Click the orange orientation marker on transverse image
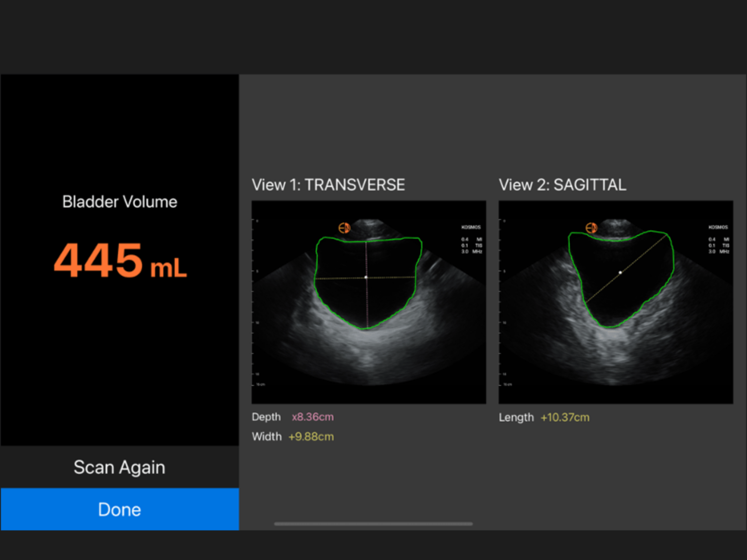The width and height of the screenshot is (747, 560). coord(344,227)
